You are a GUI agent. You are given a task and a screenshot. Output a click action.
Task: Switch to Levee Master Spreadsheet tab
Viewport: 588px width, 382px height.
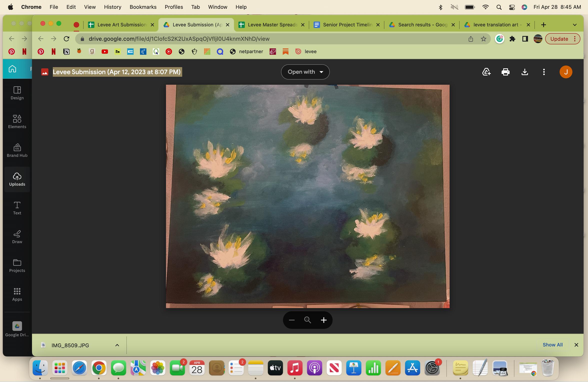tap(272, 25)
